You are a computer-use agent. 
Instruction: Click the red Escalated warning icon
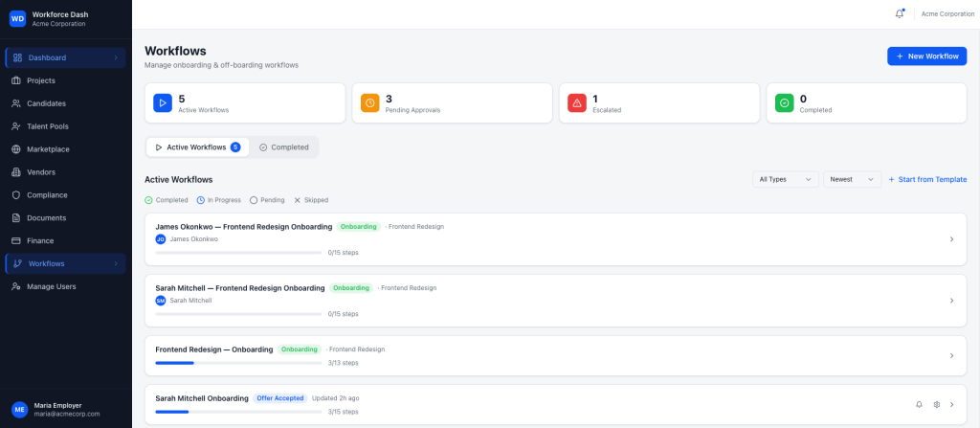tap(577, 102)
